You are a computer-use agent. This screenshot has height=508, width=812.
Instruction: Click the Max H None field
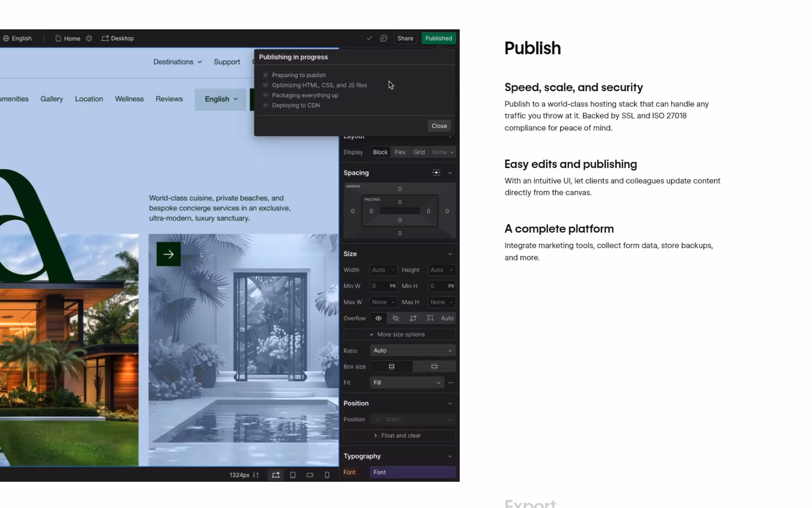click(x=442, y=302)
